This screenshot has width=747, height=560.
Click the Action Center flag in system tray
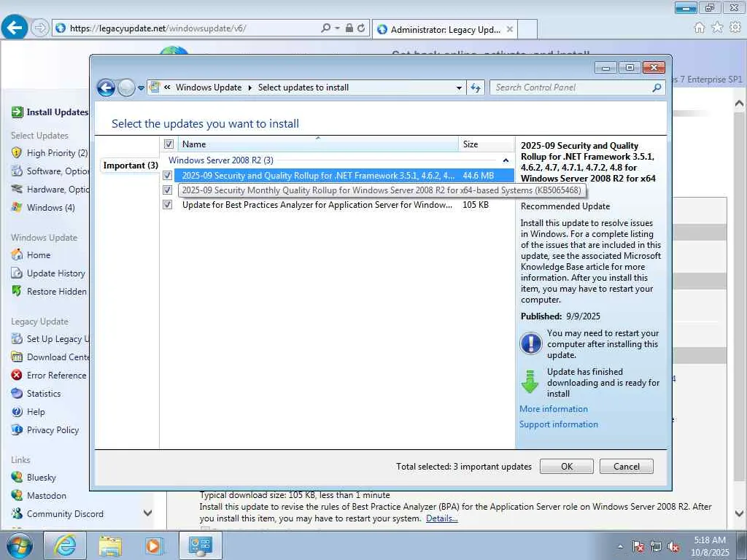point(638,547)
